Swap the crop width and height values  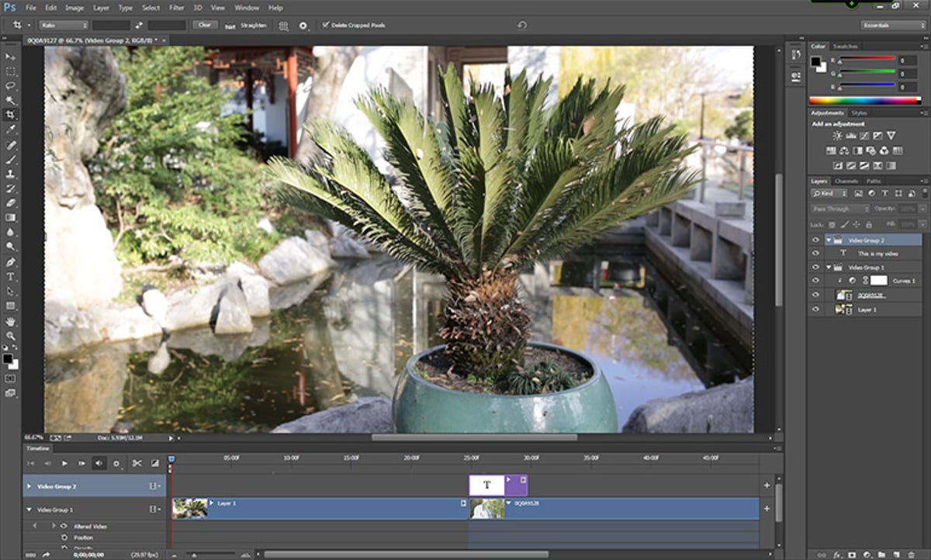[x=140, y=25]
